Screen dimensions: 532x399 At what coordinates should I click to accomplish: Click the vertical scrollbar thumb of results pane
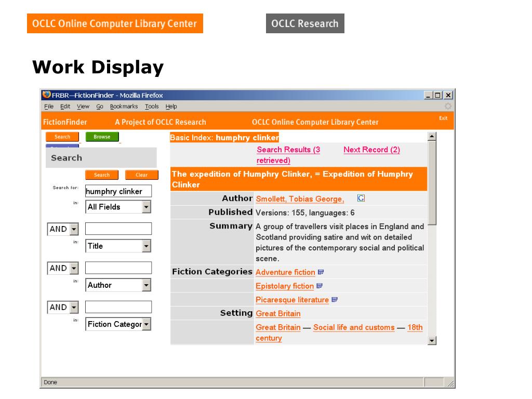tap(432, 183)
